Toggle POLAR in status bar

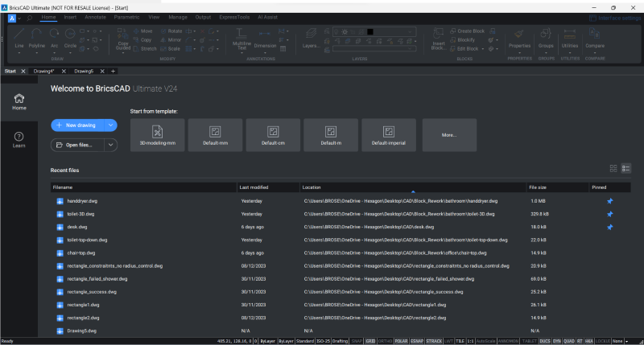[401, 341]
